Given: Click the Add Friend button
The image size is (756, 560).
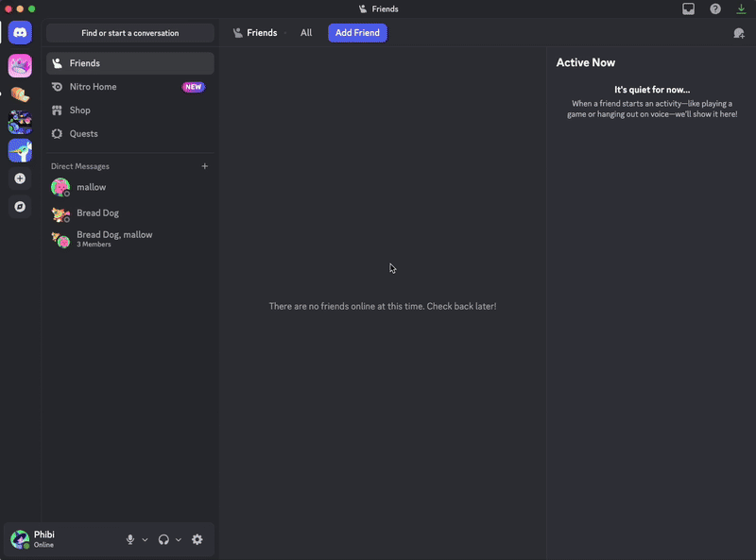Looking at the screenshot, I should pyautogui.click(x=357, y=33).
